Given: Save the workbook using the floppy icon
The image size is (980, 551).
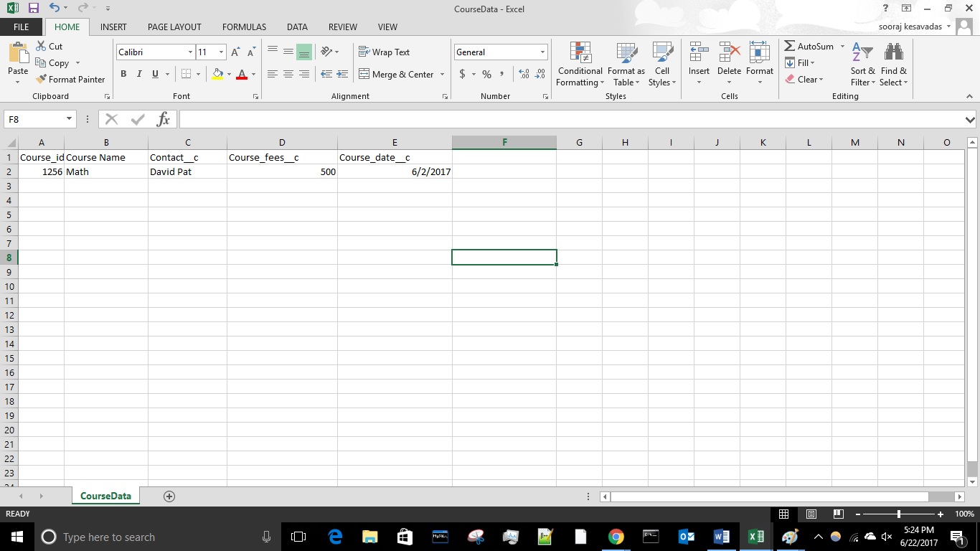Looking at the screenshot, I should tap(33, 9).
